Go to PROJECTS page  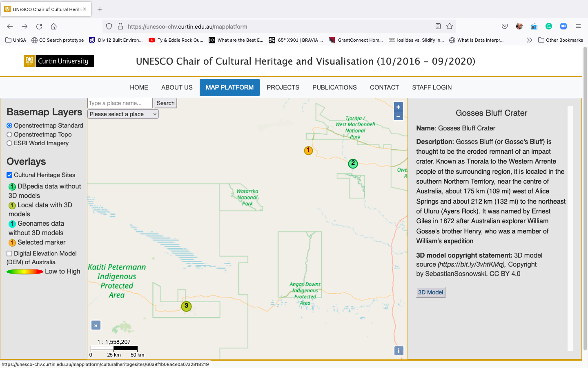click(x=283, y=88)
